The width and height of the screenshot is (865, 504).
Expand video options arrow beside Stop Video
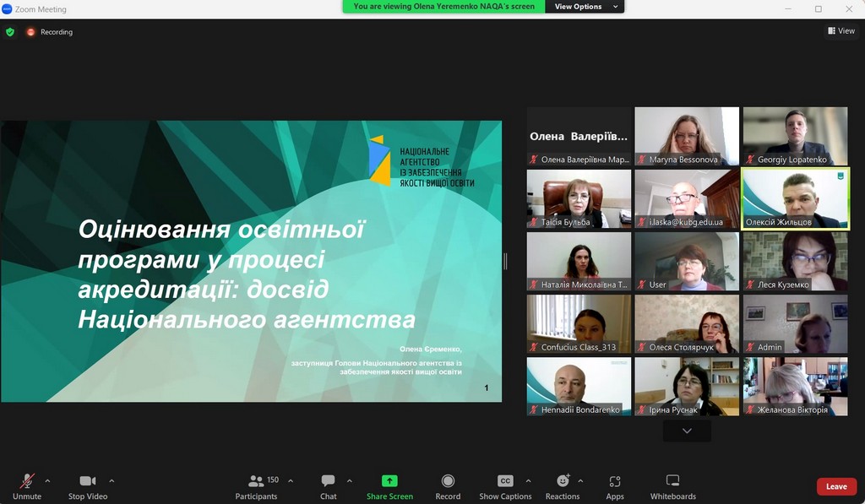tap(112, 481)
